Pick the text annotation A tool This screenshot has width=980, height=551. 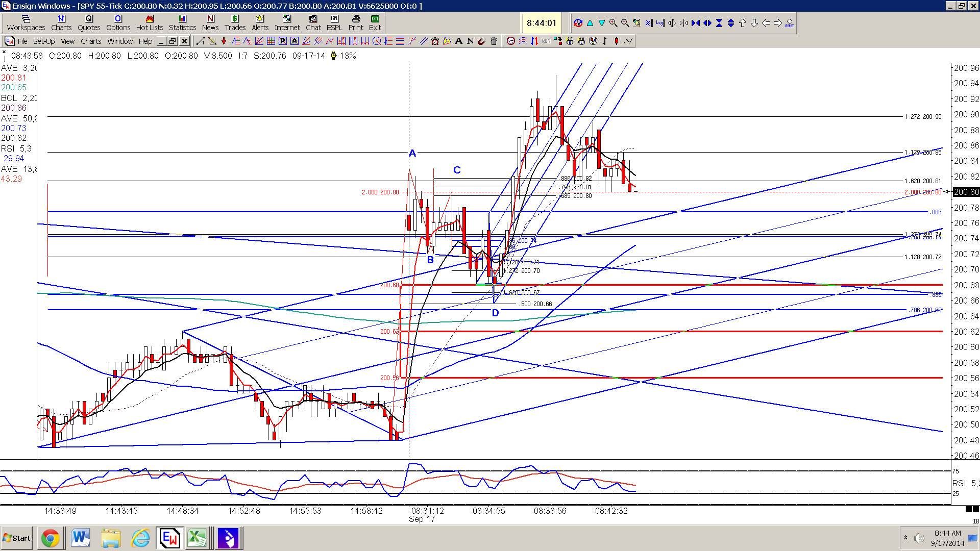pyautogui.click(x=458, y=41)
